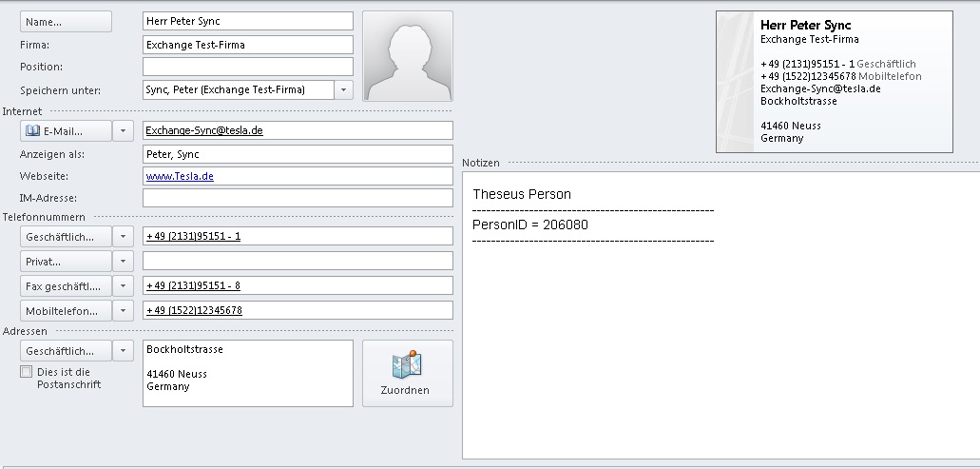Screen dimensions: 980x469
Task: Click the Mobiltelefon... button
Action: (x=65, y=310)
